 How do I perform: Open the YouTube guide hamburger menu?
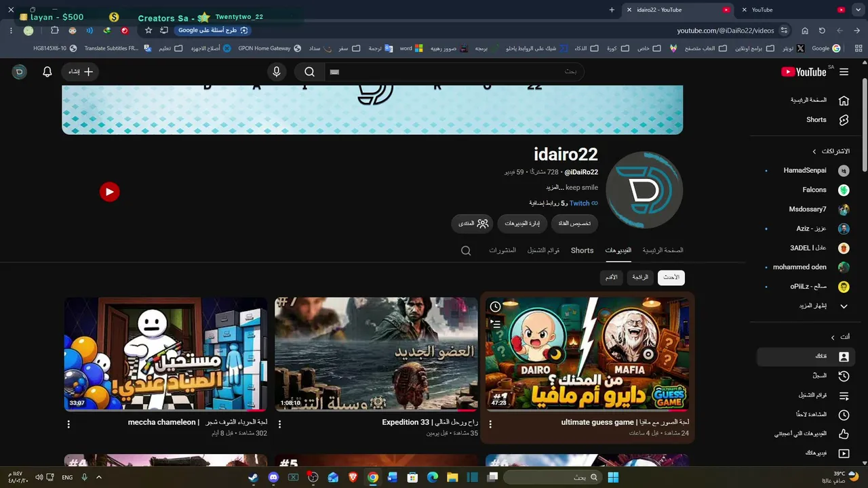pyautogui.click(x=844, y=72)
